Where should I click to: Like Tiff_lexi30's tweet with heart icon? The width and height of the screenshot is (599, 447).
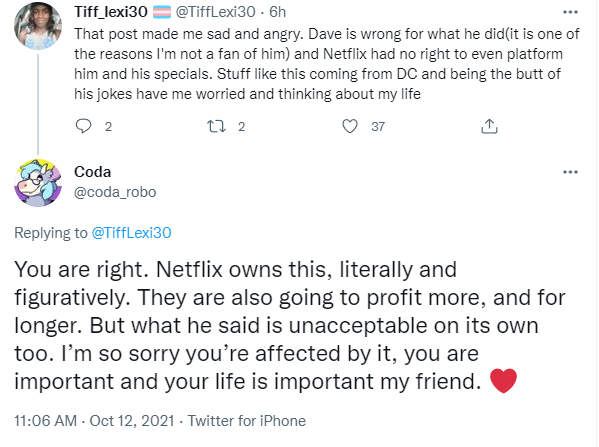click(x=350, y=126)
